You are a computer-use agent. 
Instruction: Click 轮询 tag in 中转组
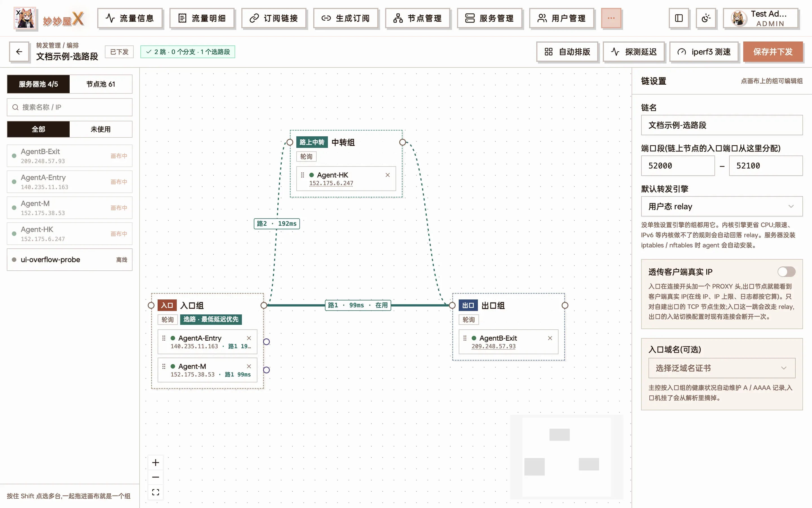point(306,157)
